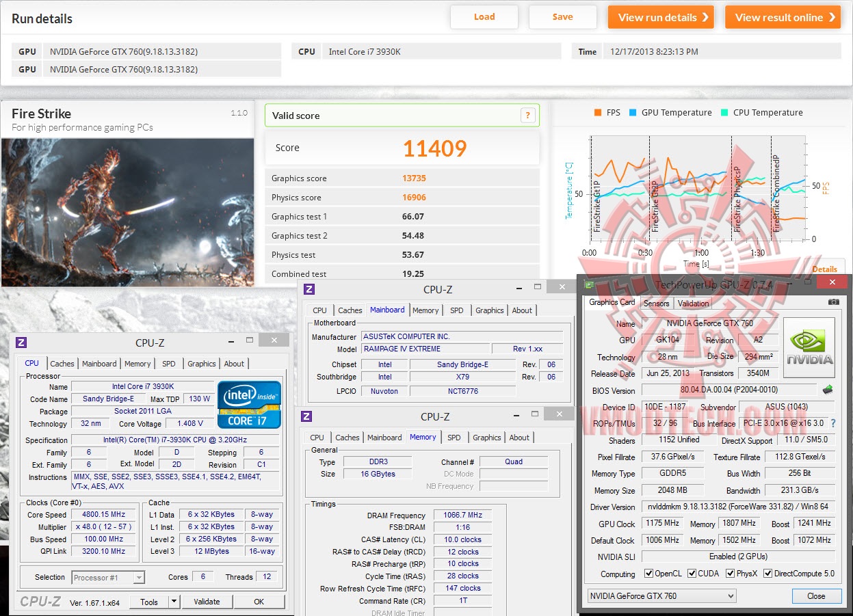Select the CPU tab in the CPU-Z CPU window
Viewport: 853px width, 616px height.
coord(32,363)
